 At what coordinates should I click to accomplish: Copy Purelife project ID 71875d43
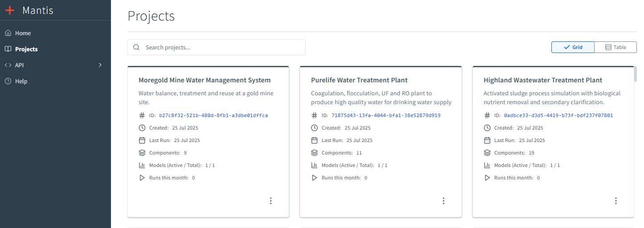pyautogui.click(x=386, y=115)
